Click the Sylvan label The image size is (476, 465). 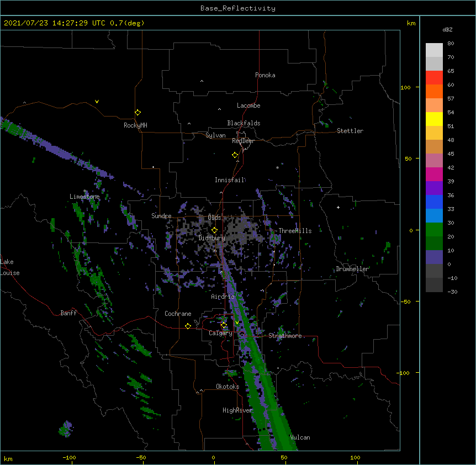(215, 135)
